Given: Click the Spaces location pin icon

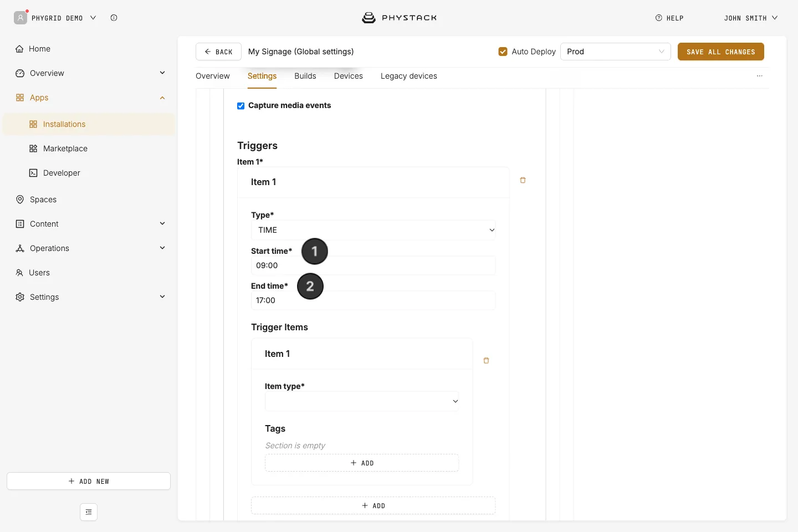Looking at the screenshot, I should [20, 199].
